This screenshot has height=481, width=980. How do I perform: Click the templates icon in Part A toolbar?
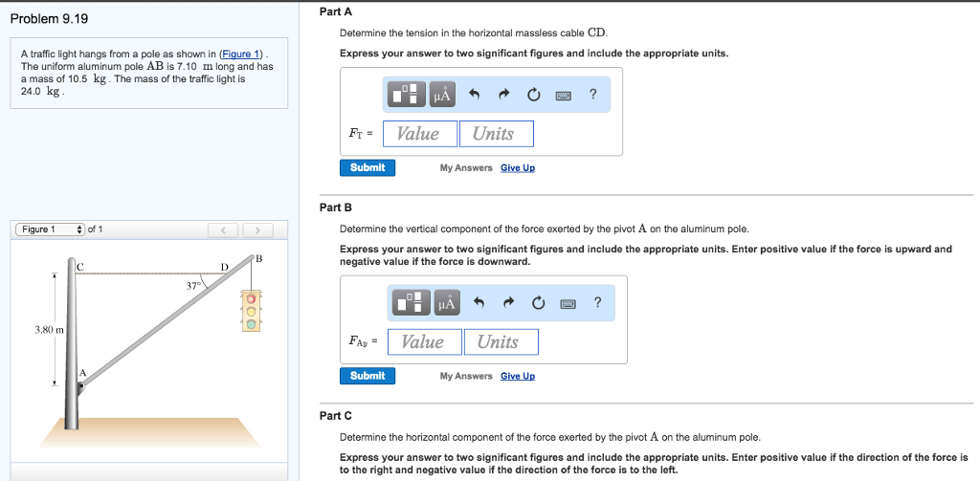tap(407, 95)
